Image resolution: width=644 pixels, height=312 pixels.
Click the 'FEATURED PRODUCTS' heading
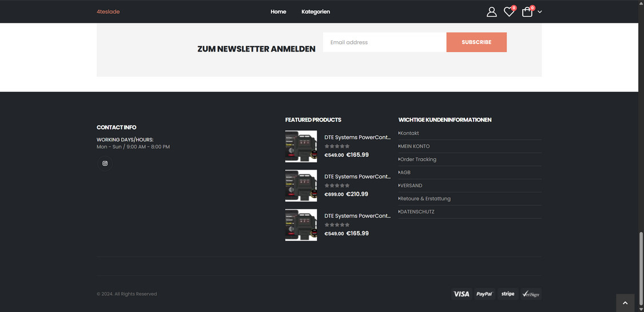tap(313, 120)
